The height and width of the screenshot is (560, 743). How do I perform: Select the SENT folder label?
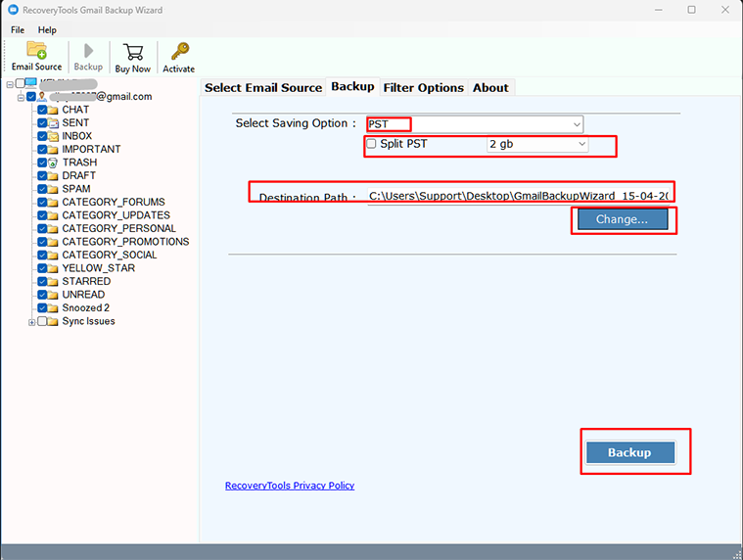[75, 122]
